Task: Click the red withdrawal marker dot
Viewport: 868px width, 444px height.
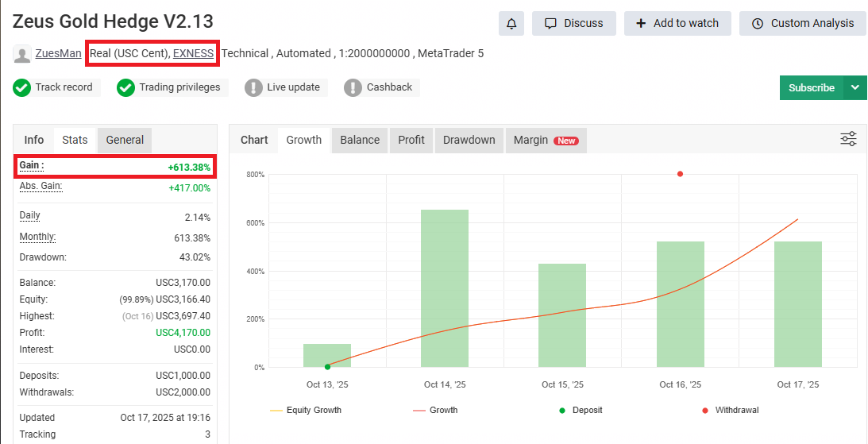Action: coord(680,174)
